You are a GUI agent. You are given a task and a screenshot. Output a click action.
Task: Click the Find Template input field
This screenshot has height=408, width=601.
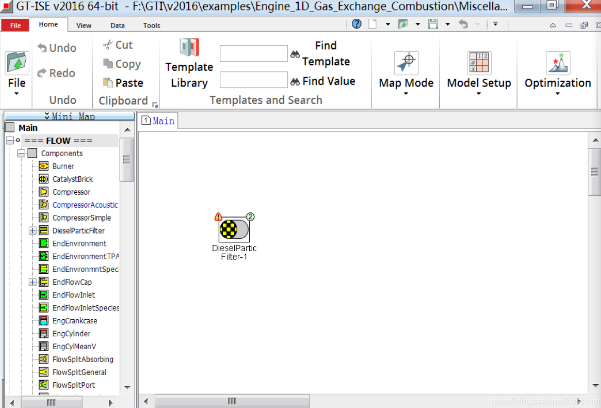click(x=253, y=54)
